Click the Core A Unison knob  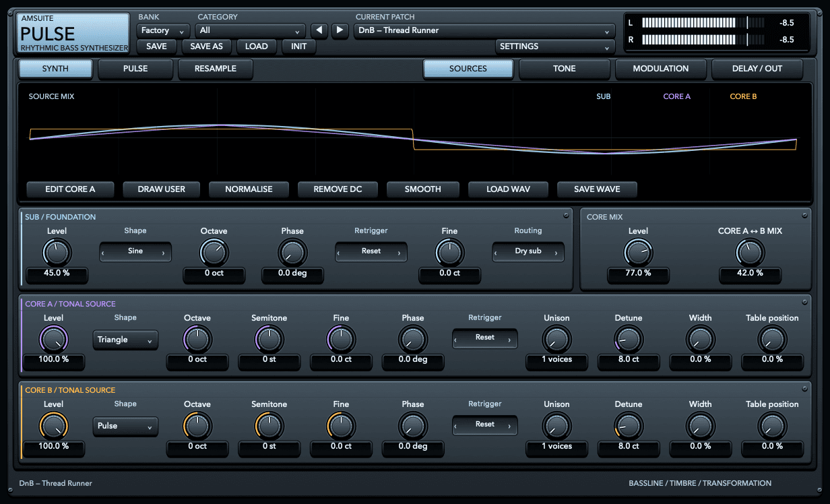556,339
